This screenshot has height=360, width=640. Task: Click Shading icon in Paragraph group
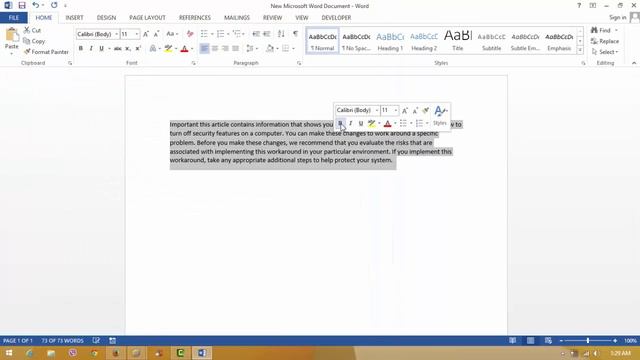(269, 49)
